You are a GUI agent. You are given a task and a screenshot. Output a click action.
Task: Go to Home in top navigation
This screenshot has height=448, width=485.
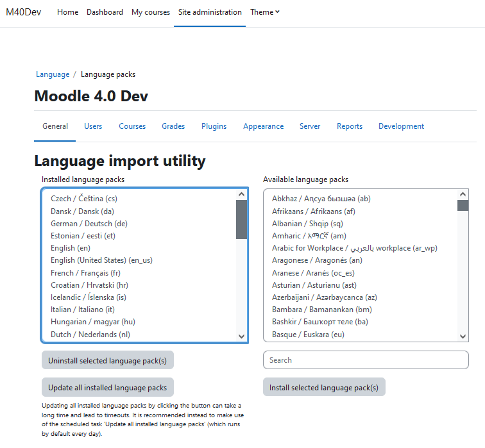tap(67, 12)
